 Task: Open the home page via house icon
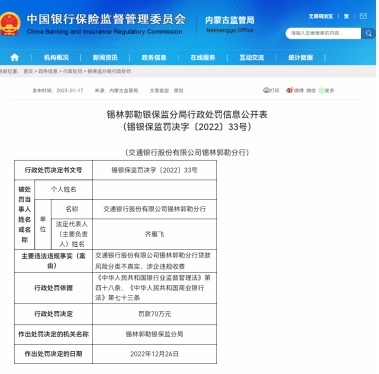[15, 57]
